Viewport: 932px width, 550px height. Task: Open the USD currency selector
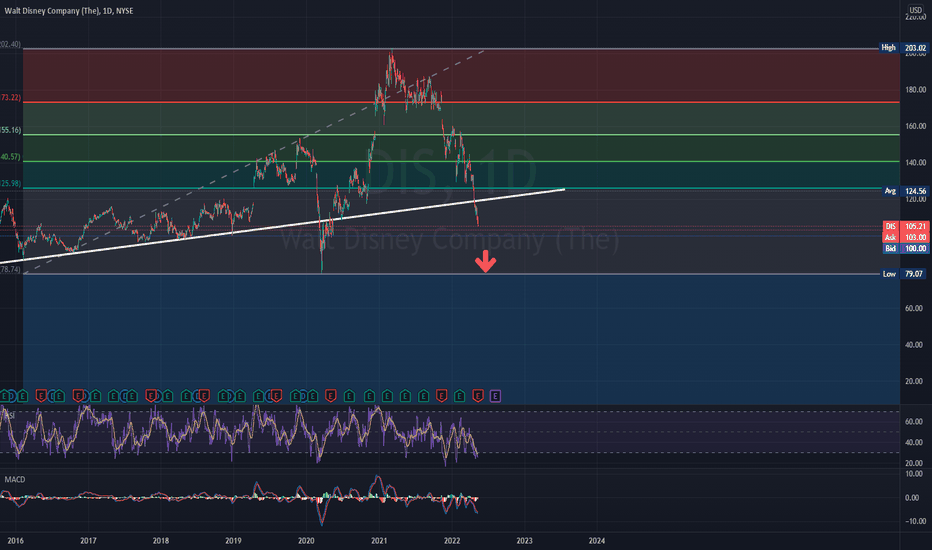915,10
